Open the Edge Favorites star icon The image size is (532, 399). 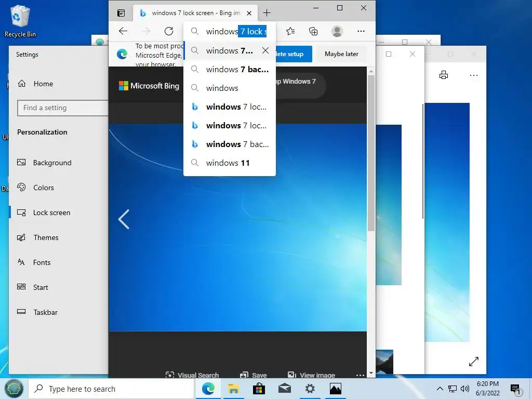(x=290, y=31)
